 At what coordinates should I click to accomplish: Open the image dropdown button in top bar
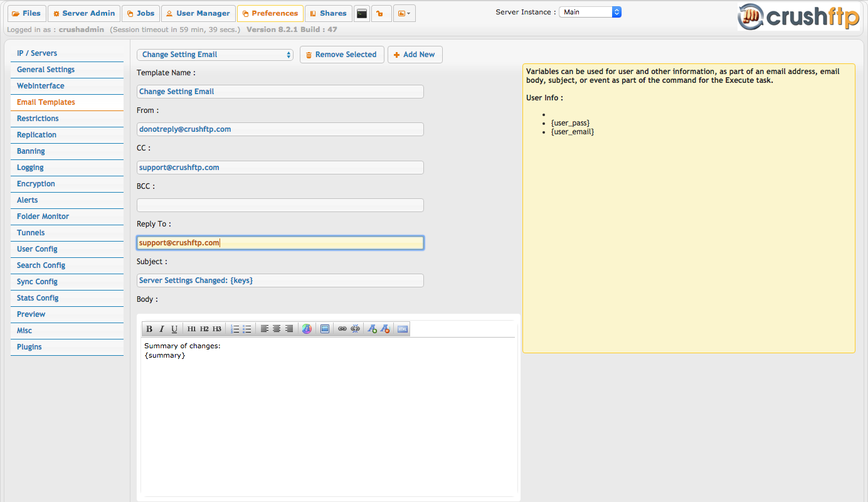coord(405,13)
